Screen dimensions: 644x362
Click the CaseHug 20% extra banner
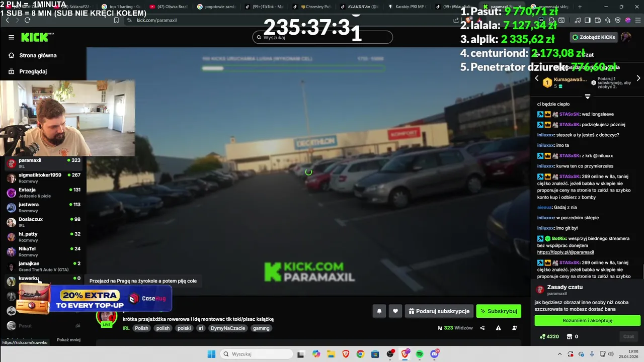(94, 299)
